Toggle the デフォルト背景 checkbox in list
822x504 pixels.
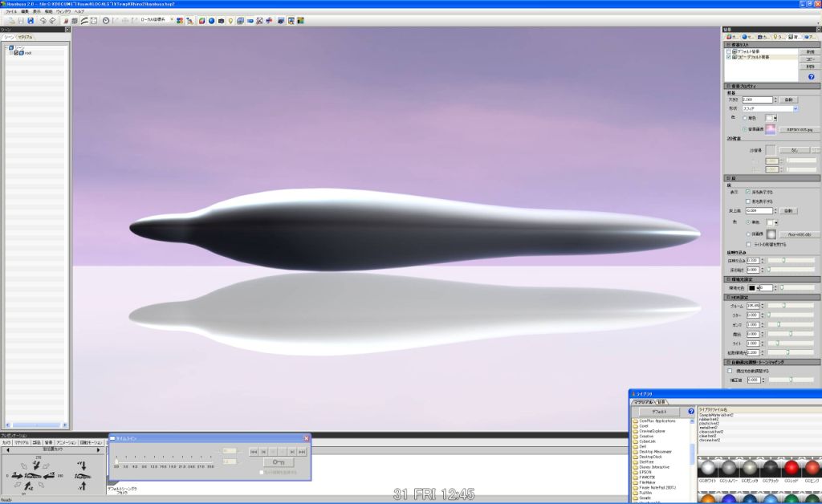click(729, 51)
